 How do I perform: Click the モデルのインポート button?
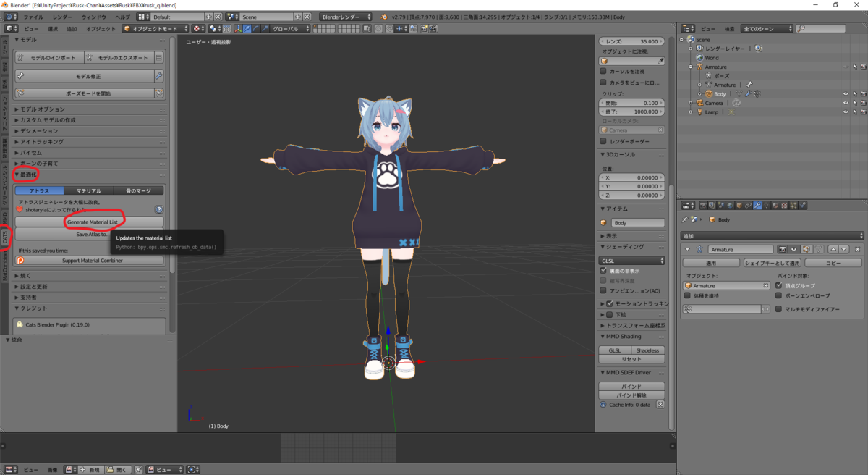click(x=49, y=58)
